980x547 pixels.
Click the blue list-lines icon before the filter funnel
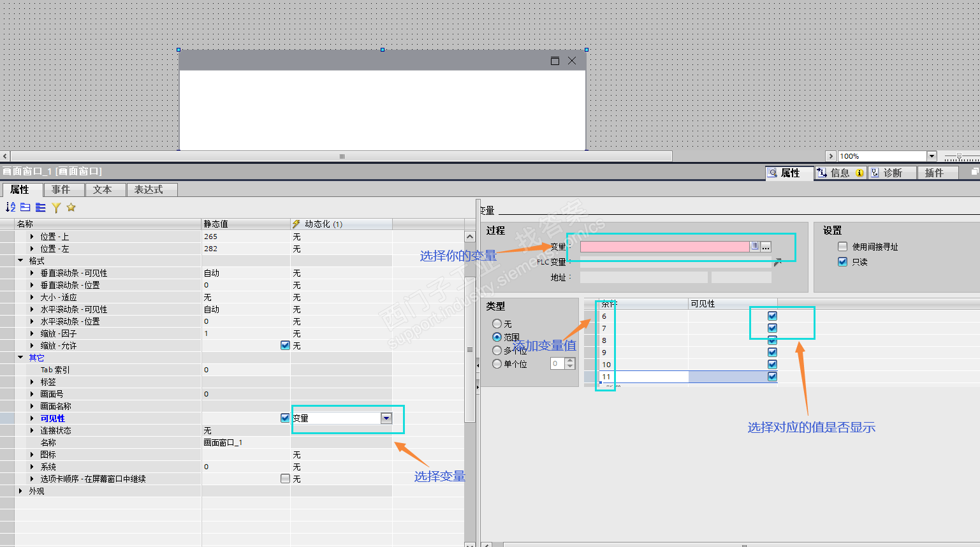coord(41,207)
